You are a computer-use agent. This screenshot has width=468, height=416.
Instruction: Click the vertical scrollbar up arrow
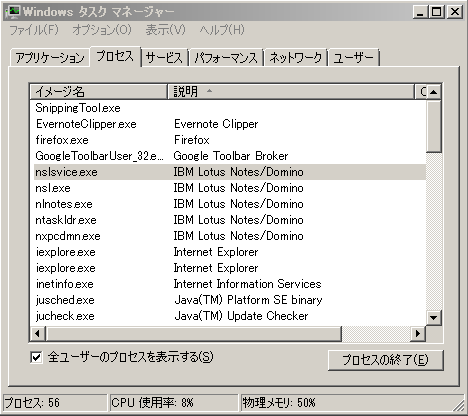click(433, 92)
